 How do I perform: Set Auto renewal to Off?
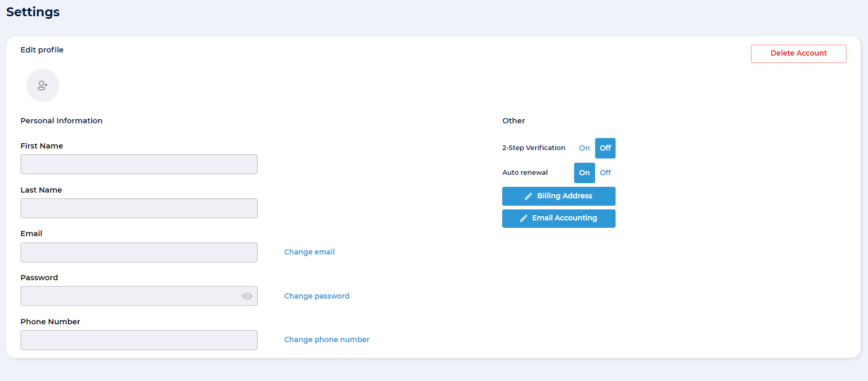(x=605, y=173)
